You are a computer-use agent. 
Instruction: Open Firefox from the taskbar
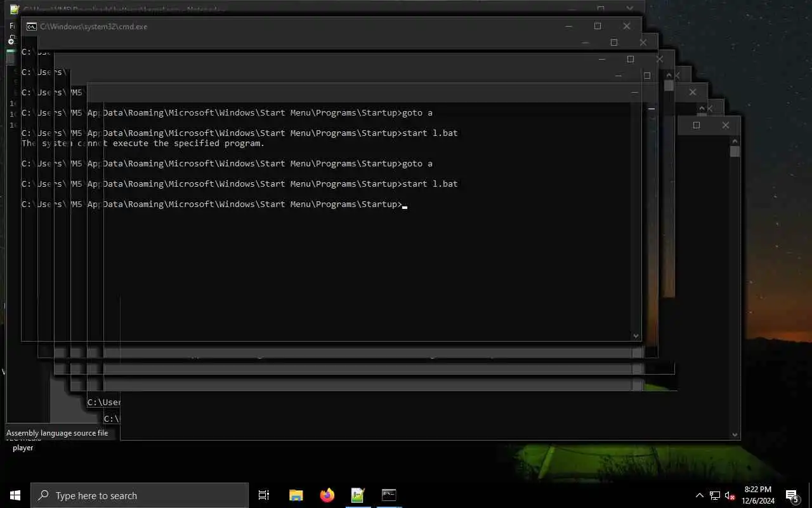click(327, 495)
